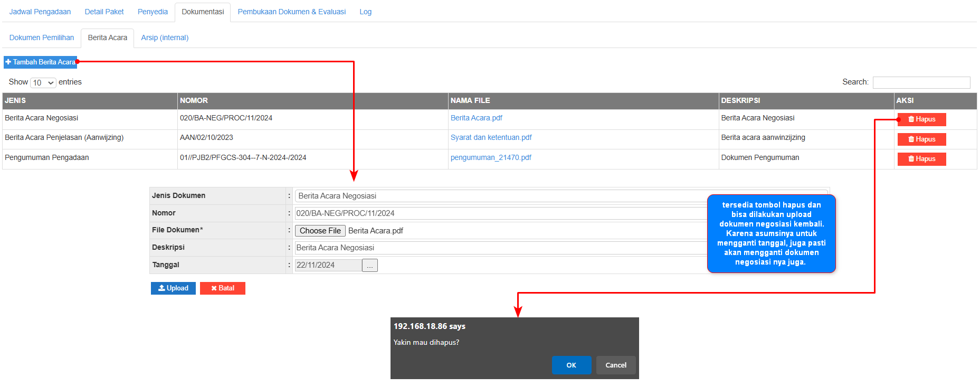Go to the Dokumen Pemilihan sub-tab
980x386 pixels.
(42, 37)
